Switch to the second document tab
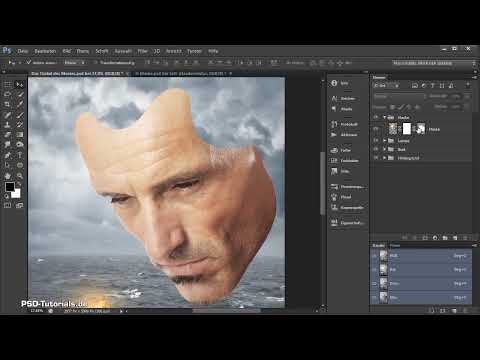 click(183, 73)
